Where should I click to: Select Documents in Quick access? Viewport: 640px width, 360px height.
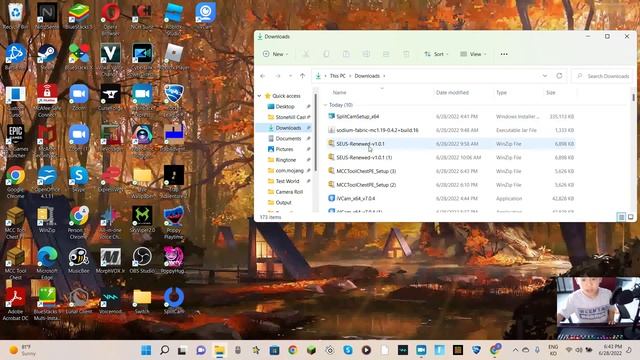click(x=288, y=138)
